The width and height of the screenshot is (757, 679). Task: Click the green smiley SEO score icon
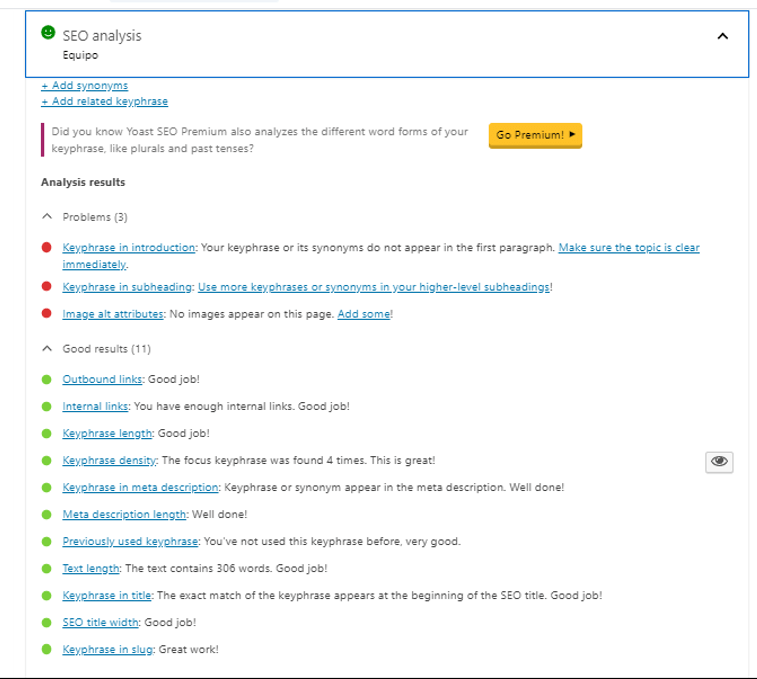pyautogui.click(x=48, y=34)
